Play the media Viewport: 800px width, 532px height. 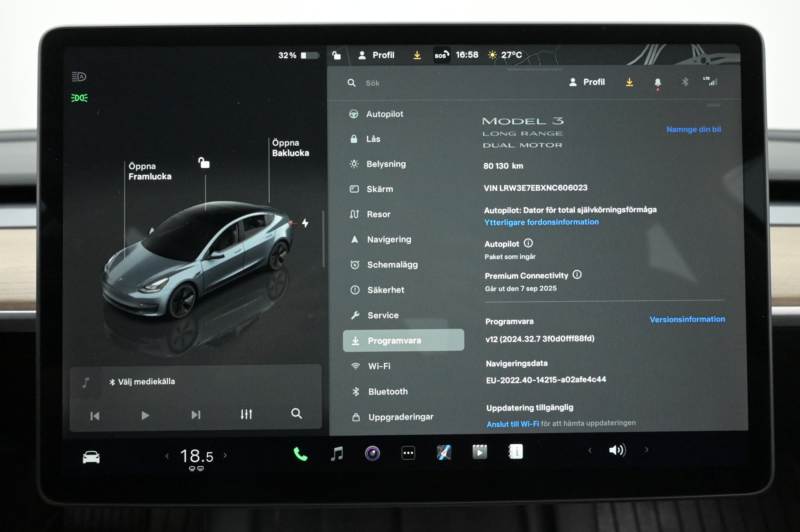(145, 415)
